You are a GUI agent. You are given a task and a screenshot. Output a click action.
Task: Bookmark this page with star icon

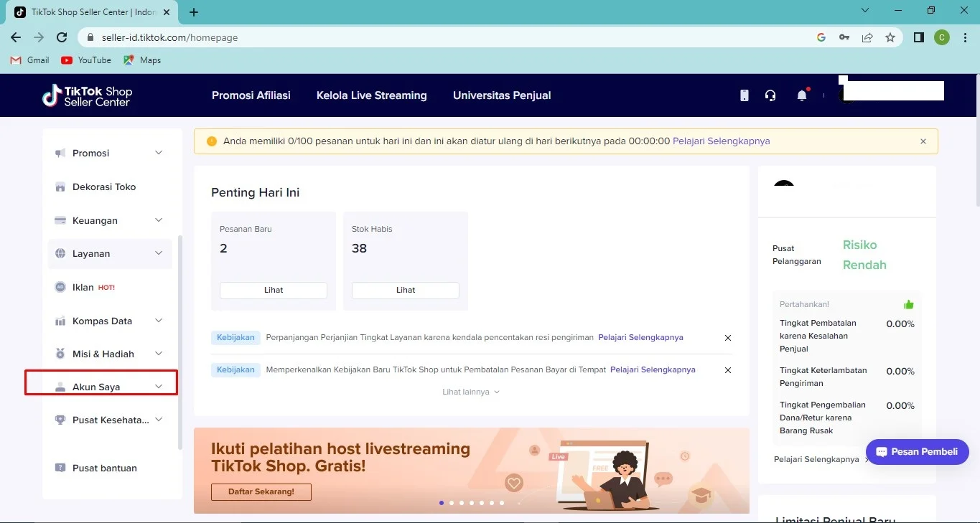pyautogui.click(x=890, y=37)
